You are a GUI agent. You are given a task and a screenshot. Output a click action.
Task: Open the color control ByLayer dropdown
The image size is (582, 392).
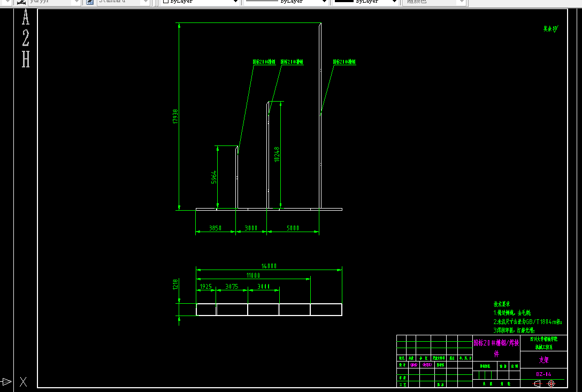(x=201, y=2)
